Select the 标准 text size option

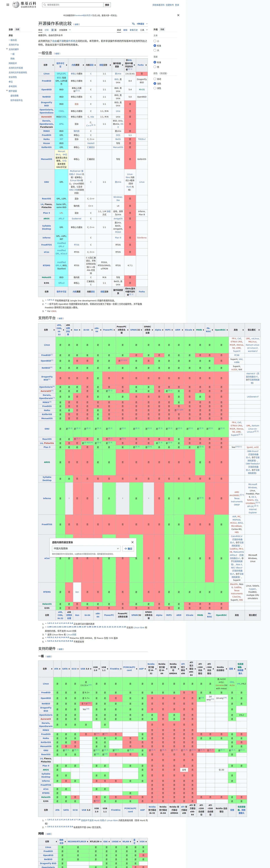tap(155, 45)
